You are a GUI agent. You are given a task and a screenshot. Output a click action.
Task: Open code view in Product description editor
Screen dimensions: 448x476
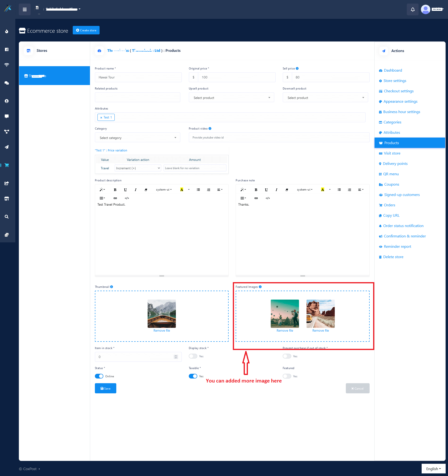pos(127,198)
